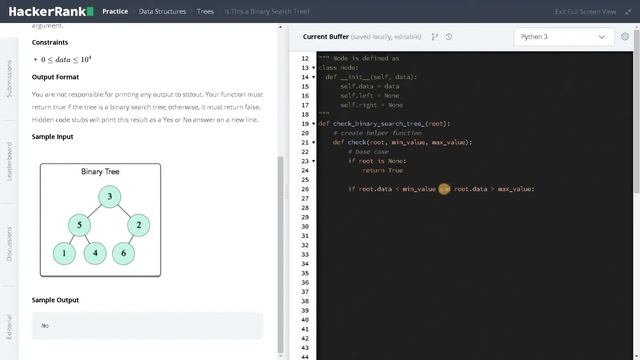This screenshot has height=360, width=640.
Task: Collapse code fold at line 23
Action: point(313,161)
